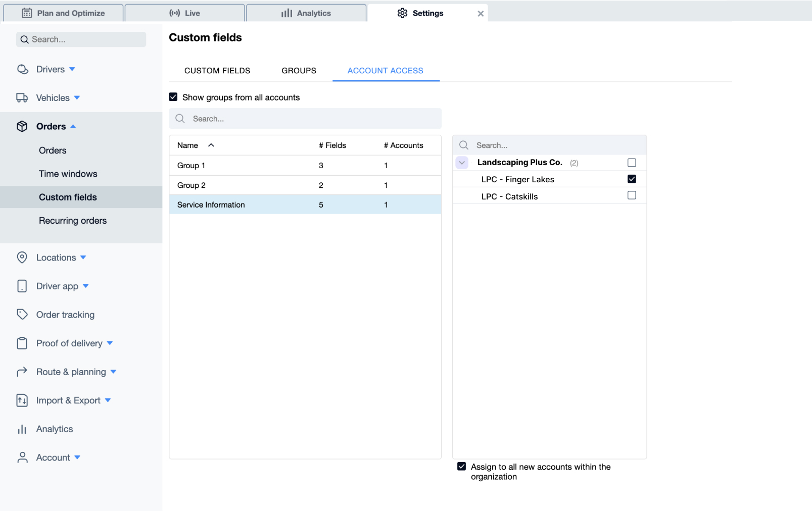Click the Import & Export icon
Image resolution: width=812 pixels, height=512 pixels.
click(x=23, y=400)
